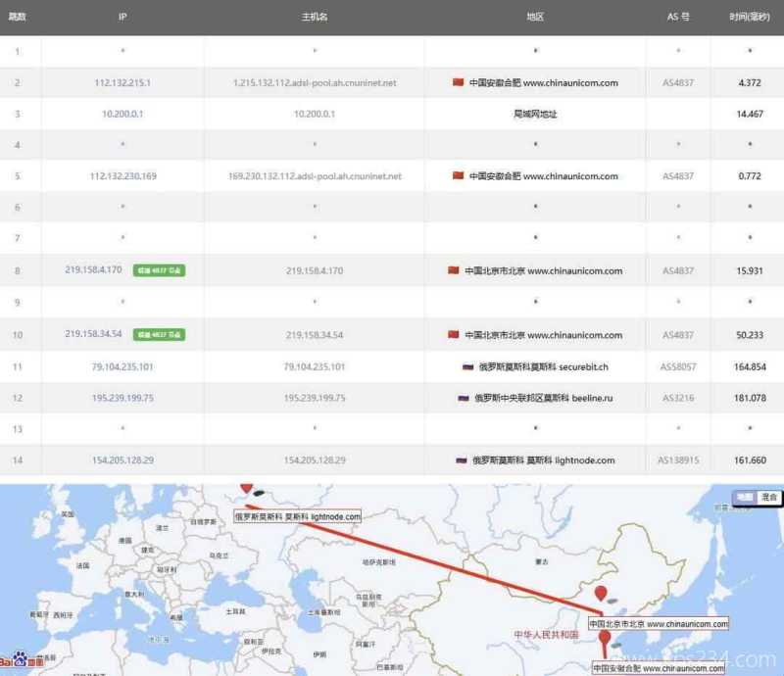The height and width of the screenshot is (676, 784).
Task: Click the IP column header
Action: pyautogui.click(x=122, y=17)
